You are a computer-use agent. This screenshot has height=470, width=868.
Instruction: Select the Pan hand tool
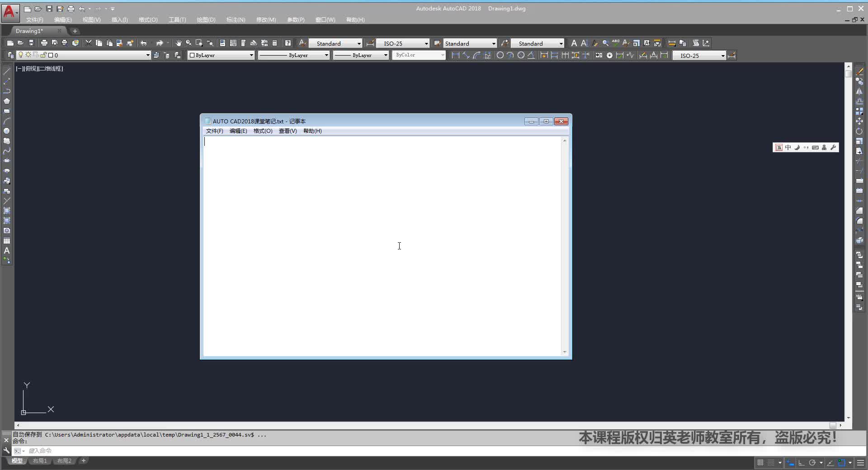tap(178, 43)
